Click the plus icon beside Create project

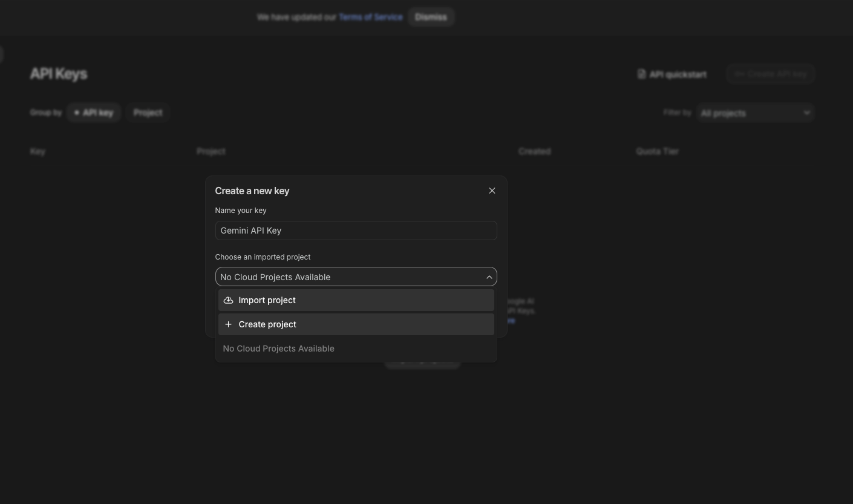(228, 324)
